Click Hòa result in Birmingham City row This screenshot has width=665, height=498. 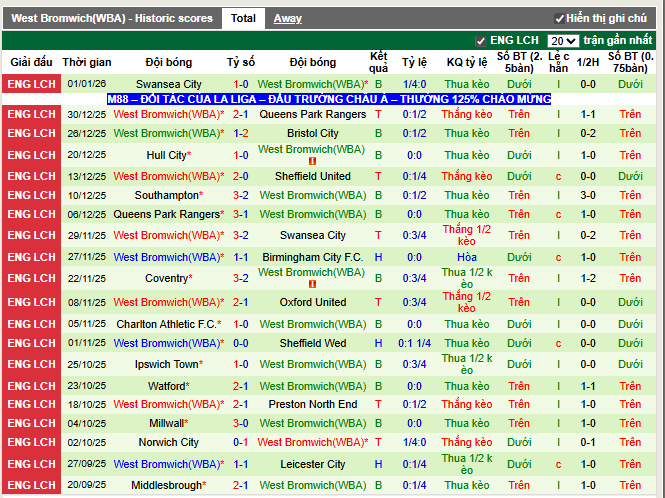coord(467,257)
